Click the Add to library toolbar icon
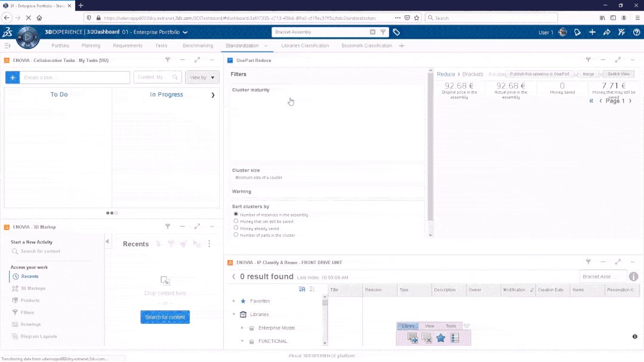Viewport: 644px width, 362px height. [x=412, y=338]
